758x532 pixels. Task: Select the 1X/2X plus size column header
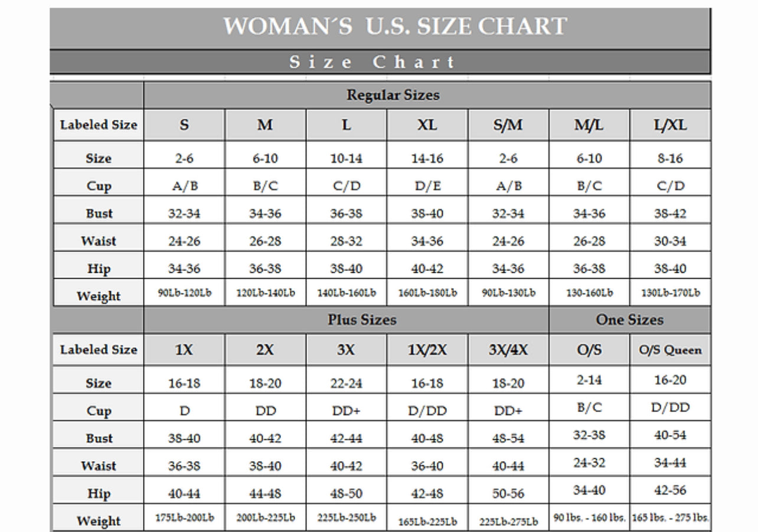427,350
